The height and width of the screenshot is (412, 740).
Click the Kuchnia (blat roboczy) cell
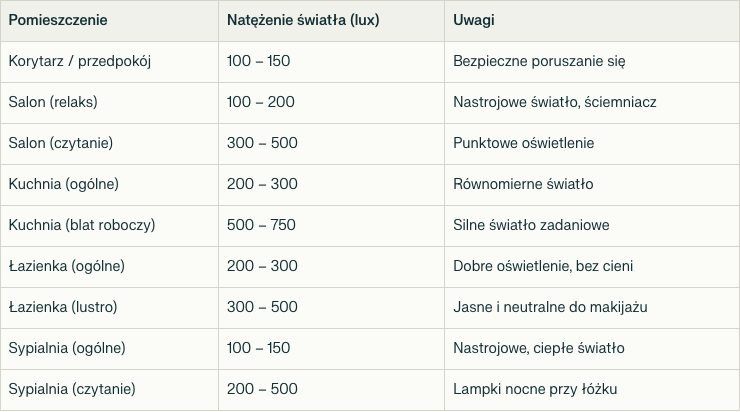pos(81,225)
